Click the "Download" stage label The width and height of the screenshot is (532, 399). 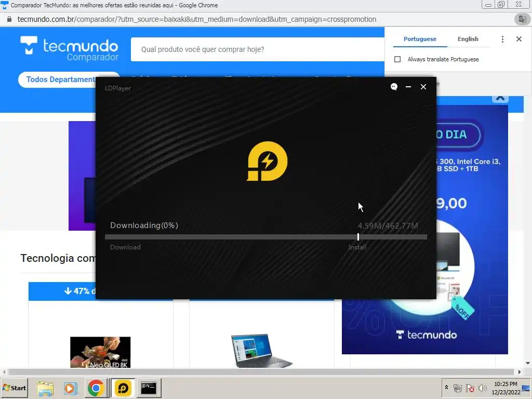[125, 247]
